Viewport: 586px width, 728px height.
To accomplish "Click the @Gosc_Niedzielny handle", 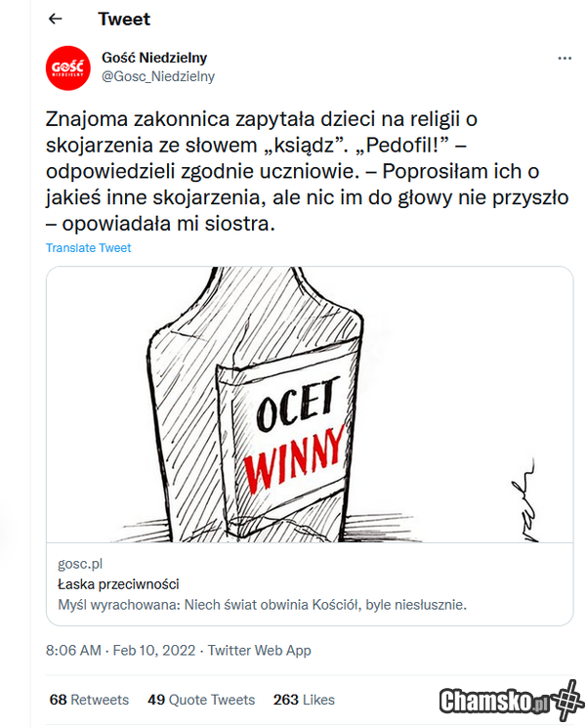I will tap(158, 76).
